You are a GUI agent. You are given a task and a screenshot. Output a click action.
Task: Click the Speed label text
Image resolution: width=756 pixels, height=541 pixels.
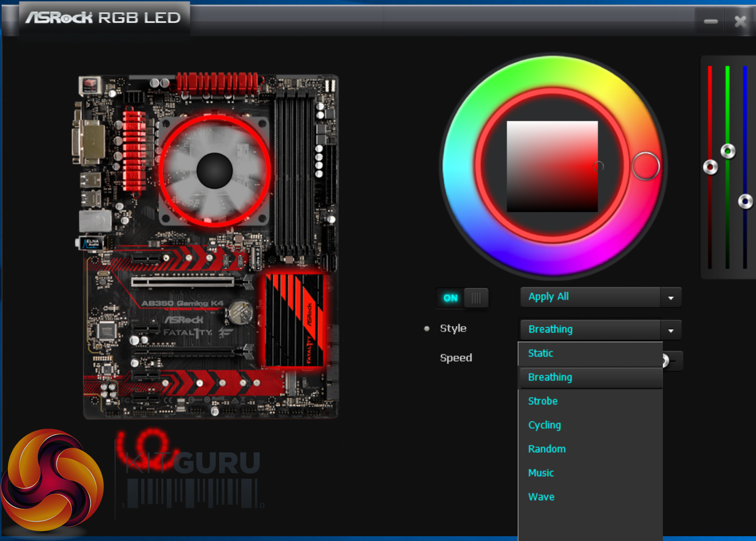click(x=456, y=358)
